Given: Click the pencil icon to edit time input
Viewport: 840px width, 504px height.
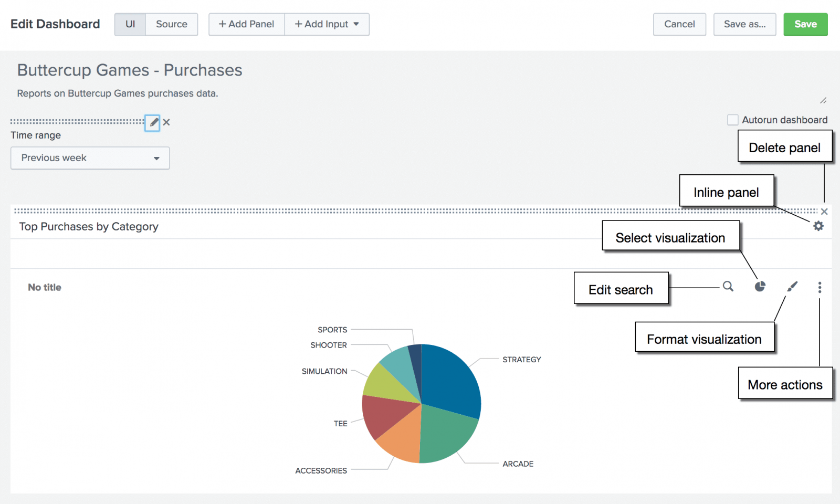Looking at the screenshot, I should pos(152,122).
